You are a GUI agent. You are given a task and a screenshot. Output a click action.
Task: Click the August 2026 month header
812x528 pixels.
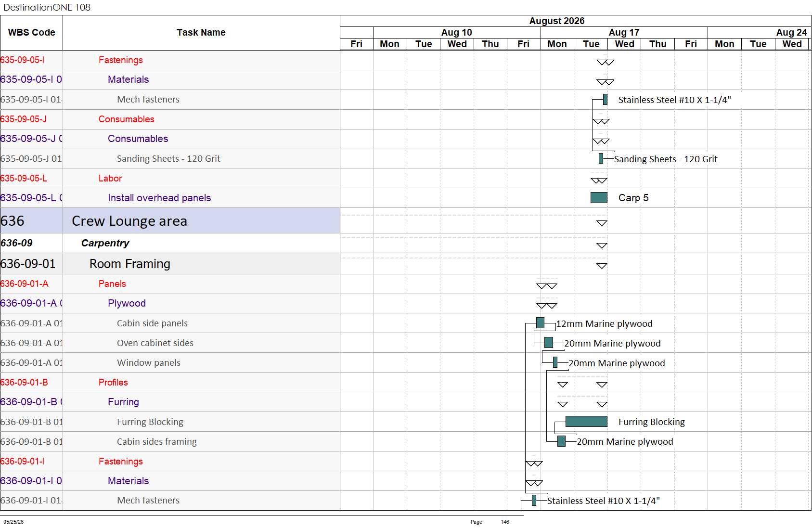tap(557, 21)
